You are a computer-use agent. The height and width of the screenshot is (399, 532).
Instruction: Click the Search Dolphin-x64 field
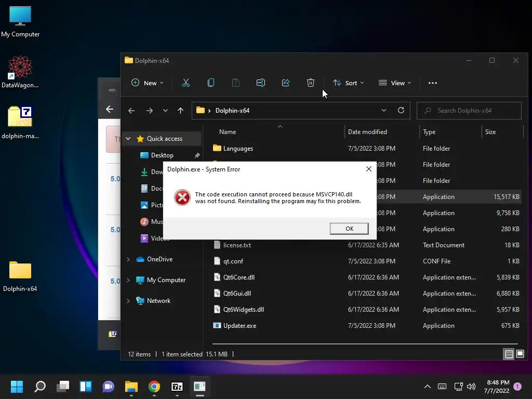pos(469,111)
